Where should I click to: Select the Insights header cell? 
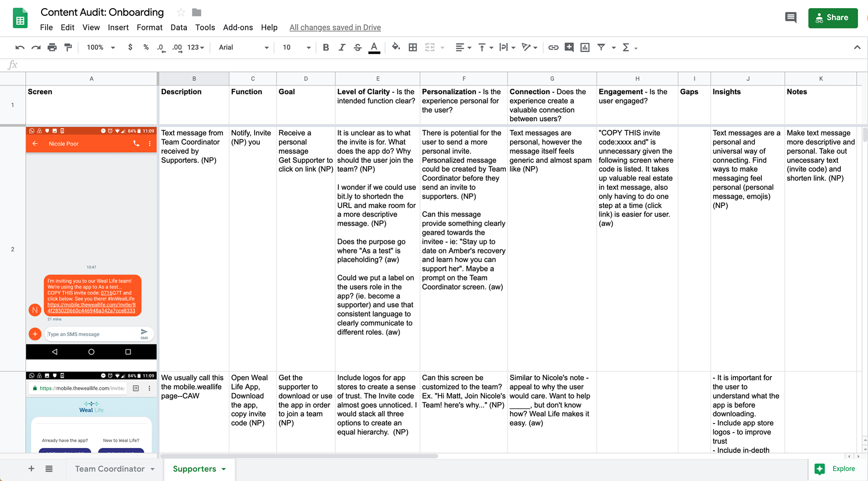(x=748, y=105)
